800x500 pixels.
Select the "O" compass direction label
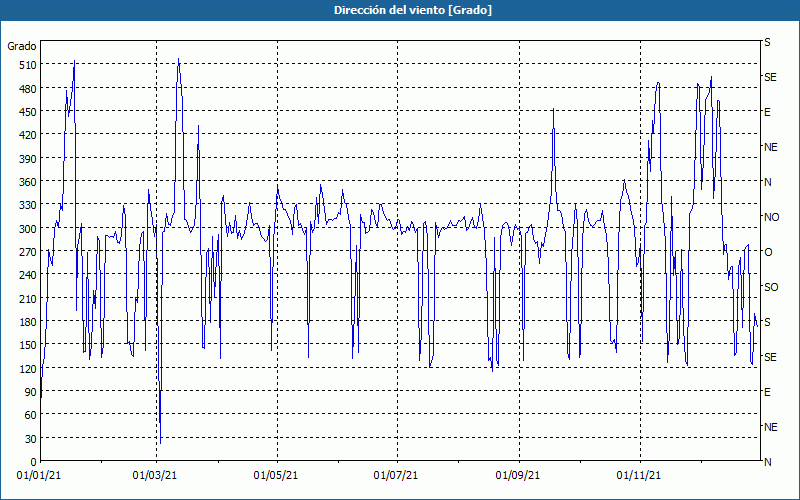768,252
